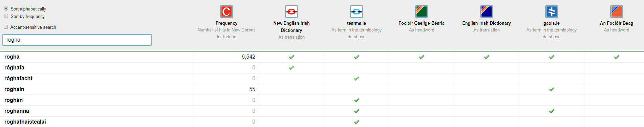Click the English-Irish Dictionary icon

[487, 12]
